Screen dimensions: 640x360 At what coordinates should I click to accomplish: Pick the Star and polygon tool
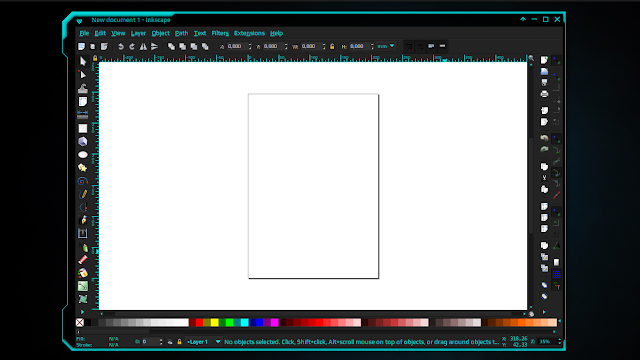click(83, 168)
